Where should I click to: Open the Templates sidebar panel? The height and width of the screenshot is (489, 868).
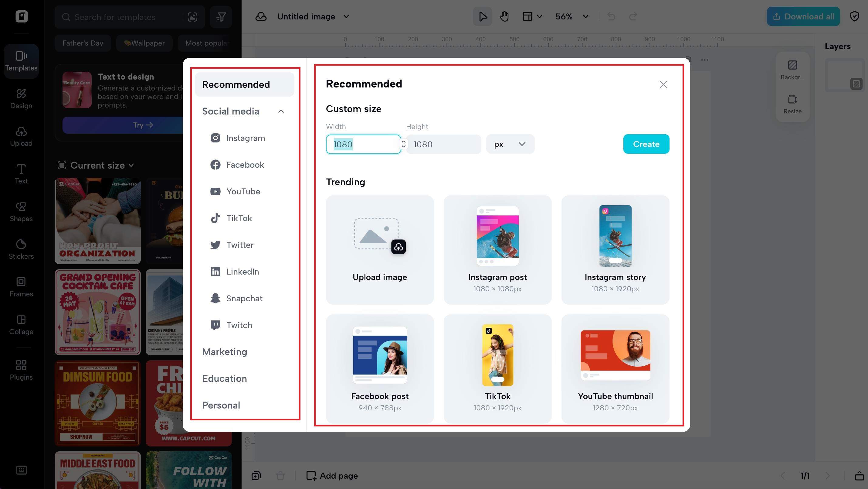21,61
